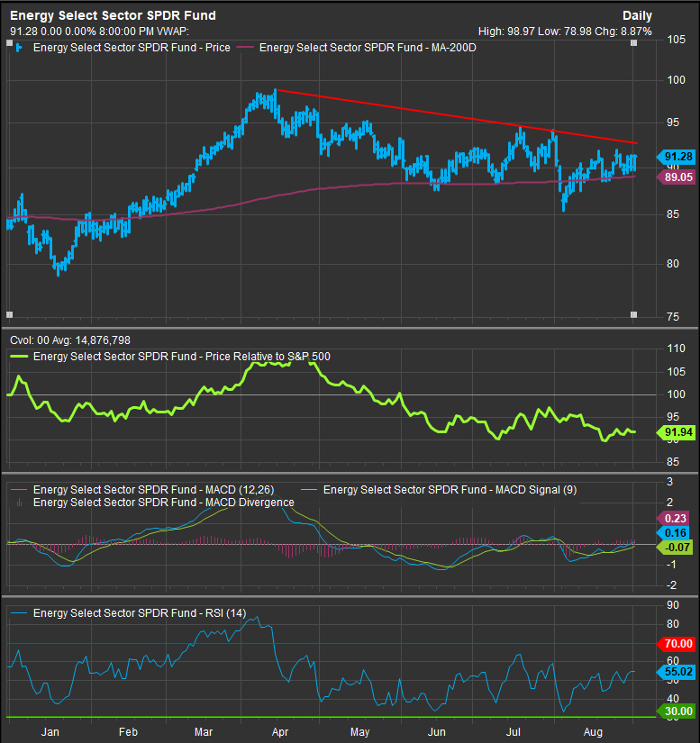Click the MA-200D legend line swatch
Screen dimensions: 700x743
point(245,48)
